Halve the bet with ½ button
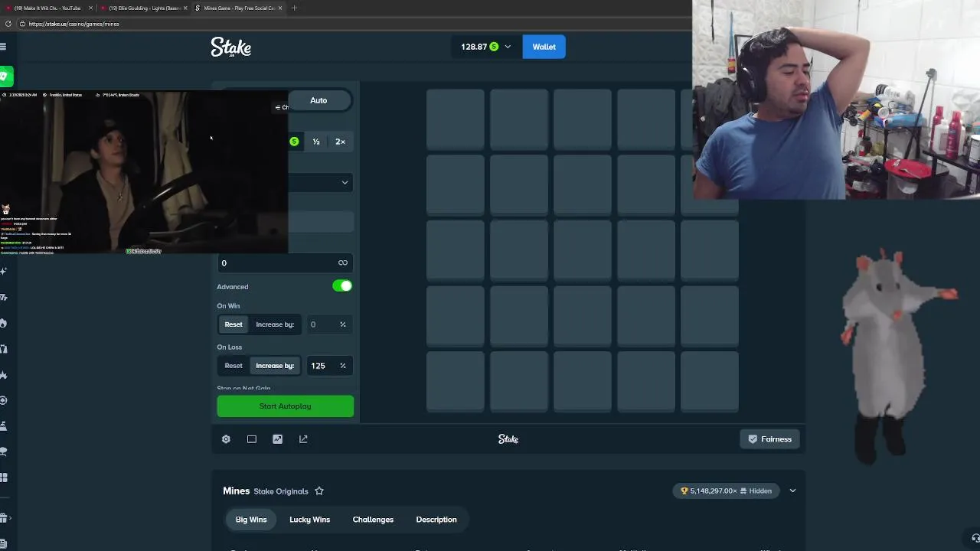 316,142
